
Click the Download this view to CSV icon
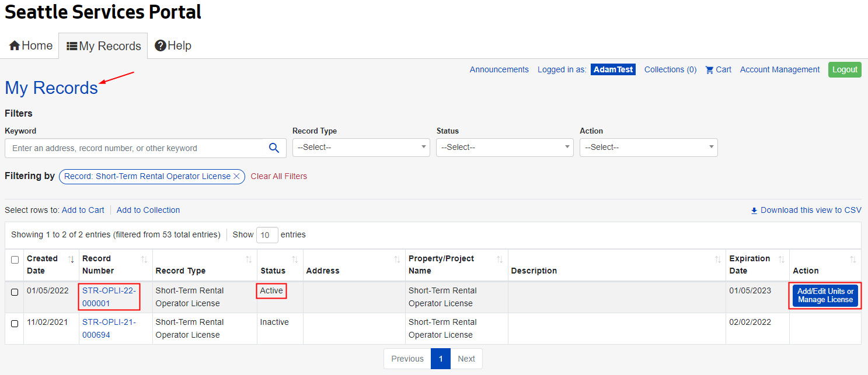pos(754,211)
